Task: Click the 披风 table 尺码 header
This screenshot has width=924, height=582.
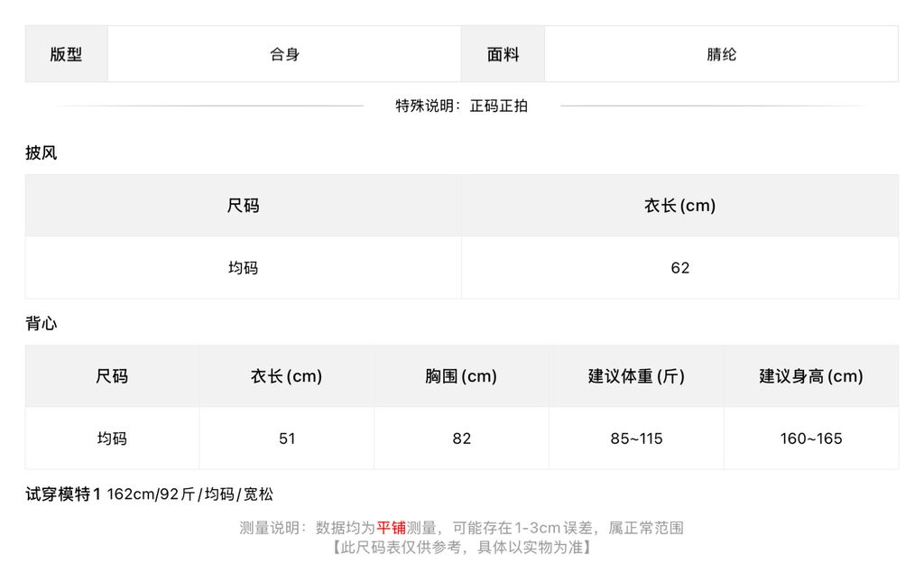Action: click(x=244, y=206)
